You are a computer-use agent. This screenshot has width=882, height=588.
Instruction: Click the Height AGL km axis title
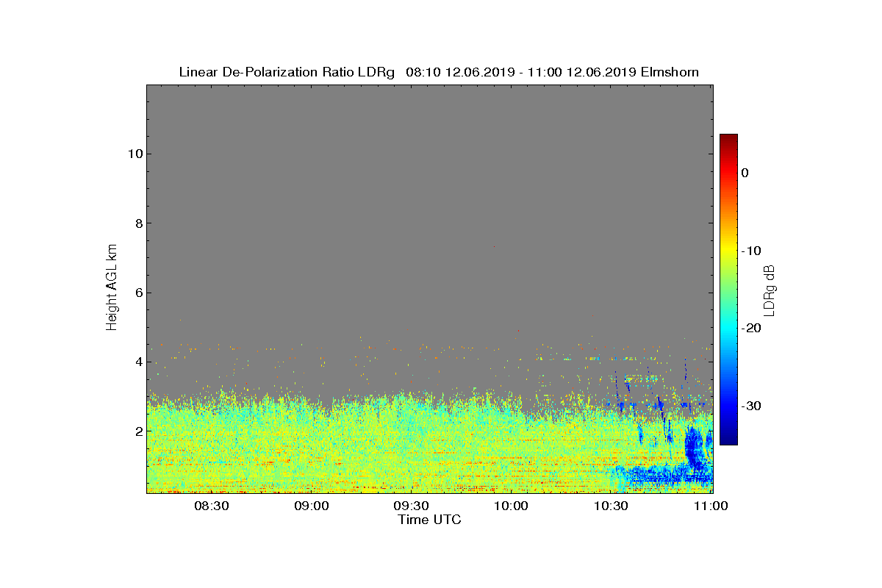(112, 287)
